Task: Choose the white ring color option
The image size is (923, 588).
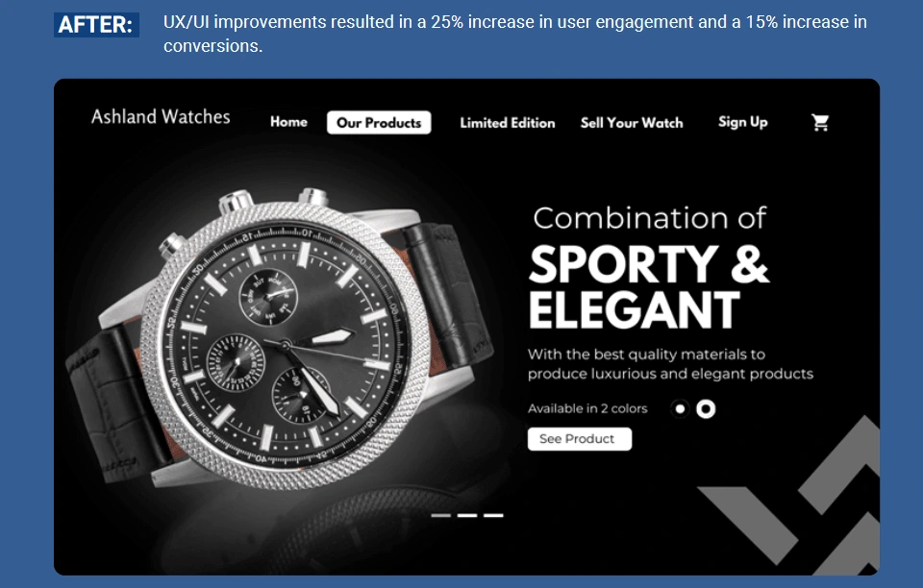Action: [x=706, y=408]
